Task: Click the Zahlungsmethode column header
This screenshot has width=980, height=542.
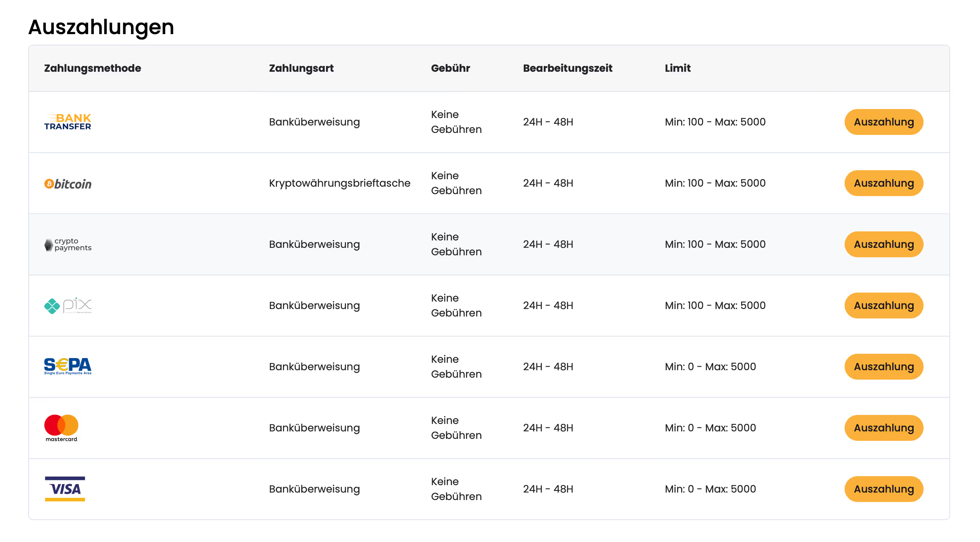Action: tap(93, 68)
